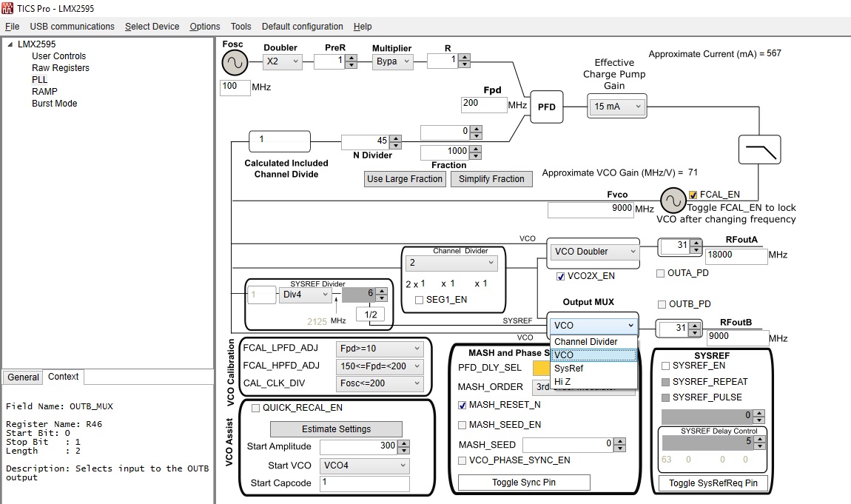Open Select Device menu
Screen dimensions: 851x504
(x=152, y=27)
